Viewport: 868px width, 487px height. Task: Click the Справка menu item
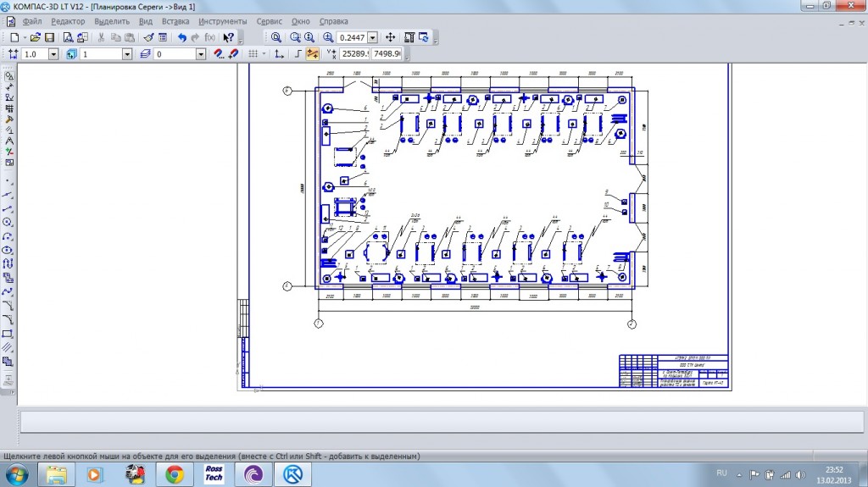click(x=333, y=20)
